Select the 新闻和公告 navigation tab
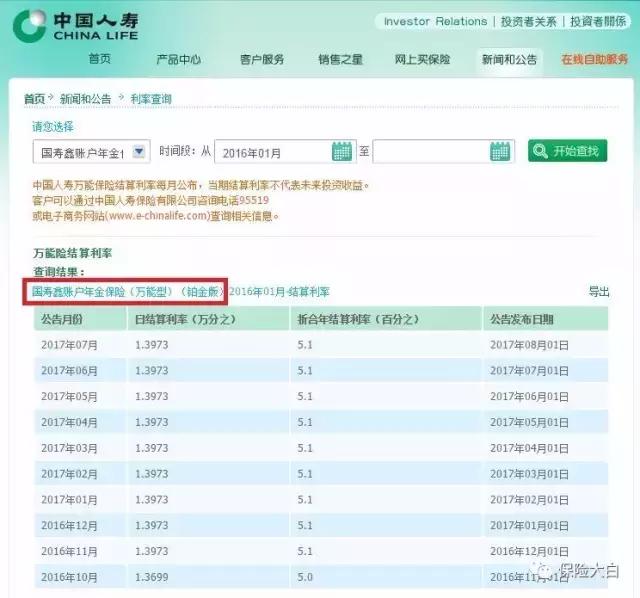 [509, 60]
